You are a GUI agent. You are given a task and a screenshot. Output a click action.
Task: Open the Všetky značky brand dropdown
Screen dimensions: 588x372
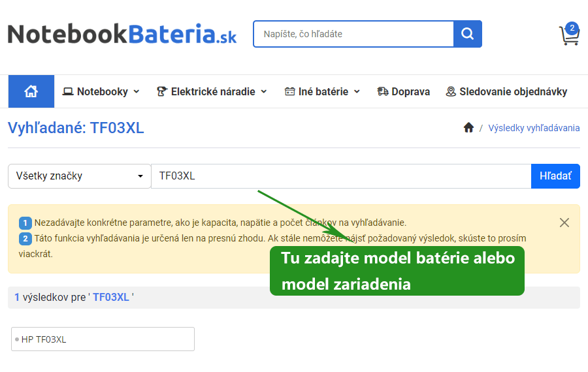click(x=79, y=176)
